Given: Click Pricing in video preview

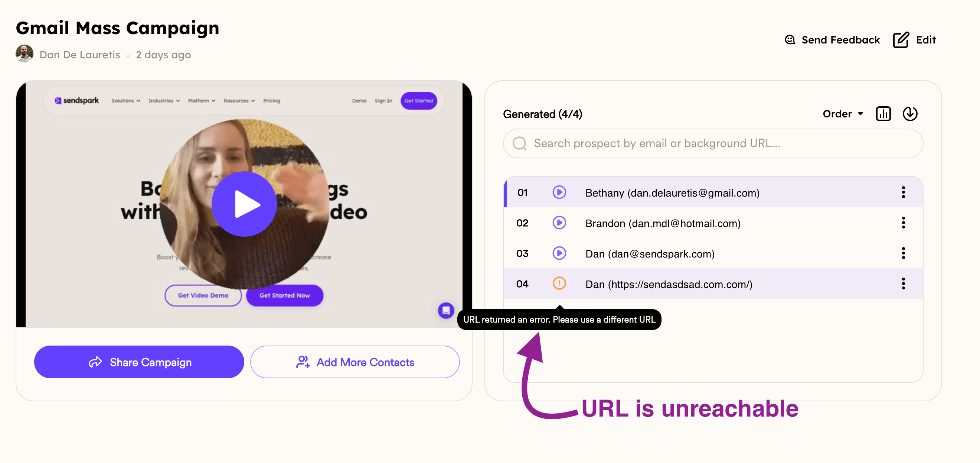Looking at the screenshot, I should pos(272,101).
